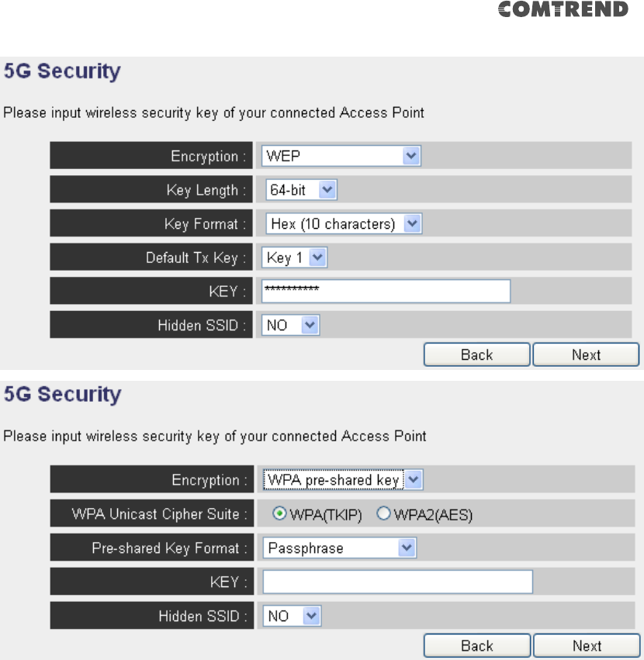Click the Comtrend logo
Image resolution: width=644 pixels, height=660 pixels.
[563, 9]
